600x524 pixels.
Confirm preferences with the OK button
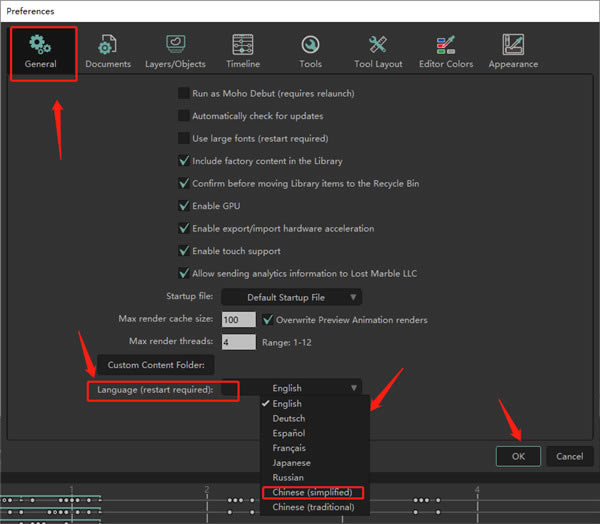[518, 456]
